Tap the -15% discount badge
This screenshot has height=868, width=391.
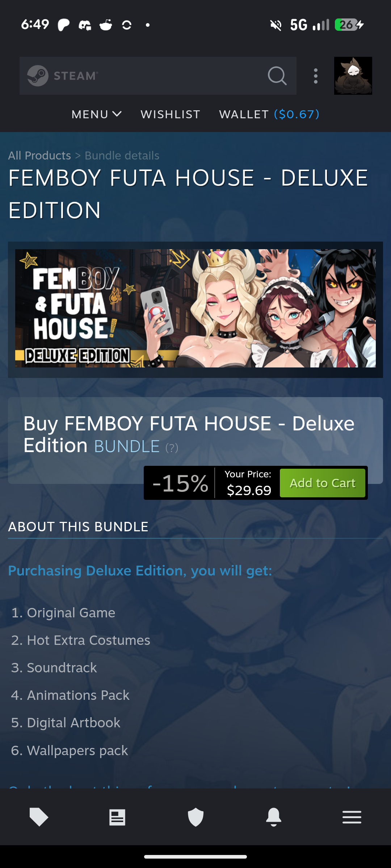180,483
